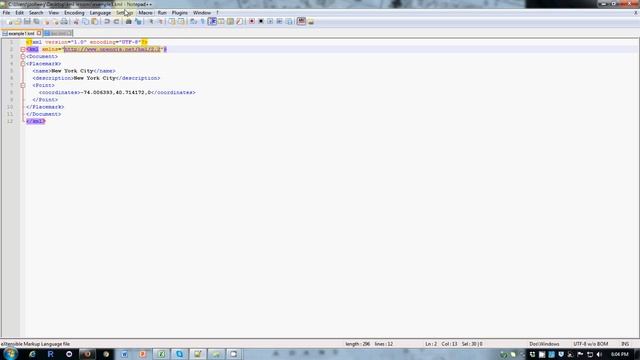Image resolution: width=640 pixels, height=360 pixels.
Task: Toggle the highlighted Indent Guide icon
Action: coord(212,21)
